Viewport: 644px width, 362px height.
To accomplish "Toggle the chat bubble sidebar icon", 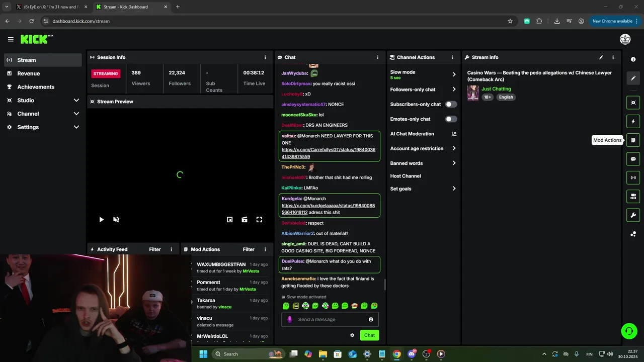I will click(x=633, y=159).
